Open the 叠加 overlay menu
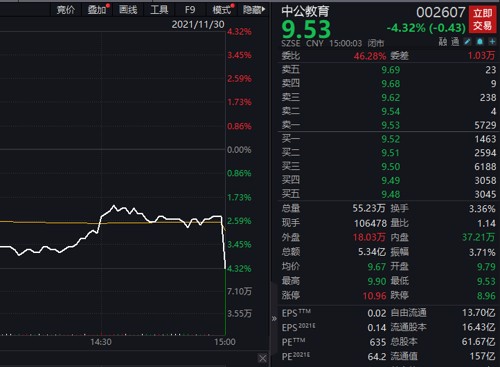500x367 pixels. [97, 10]
